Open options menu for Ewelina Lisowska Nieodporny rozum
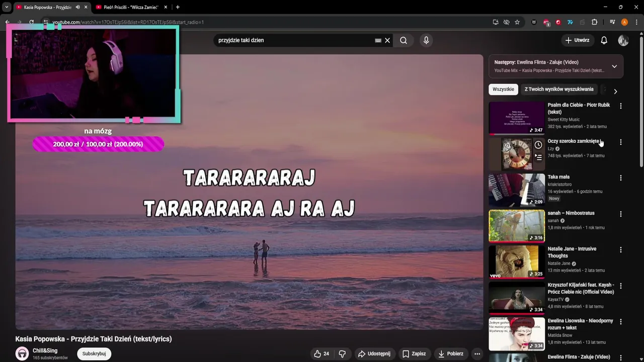The height and width of the screenshot is (362, 644). [x=620, y=322]
